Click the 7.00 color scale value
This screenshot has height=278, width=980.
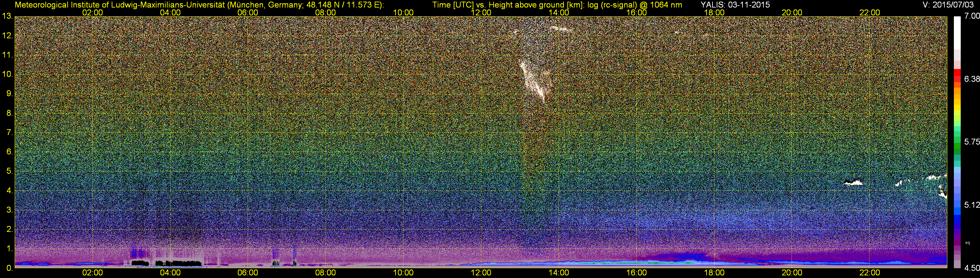pos(972,16)
